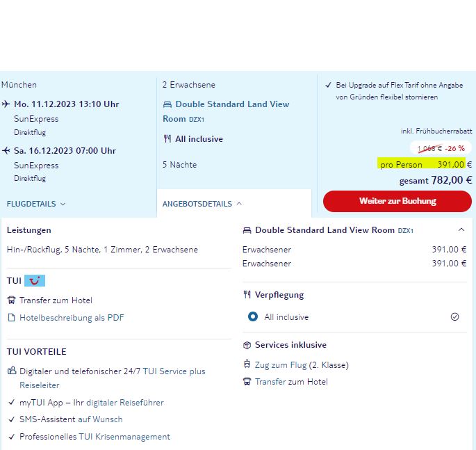
Task: Click the TUI smile logo
Action: [35, 280]
